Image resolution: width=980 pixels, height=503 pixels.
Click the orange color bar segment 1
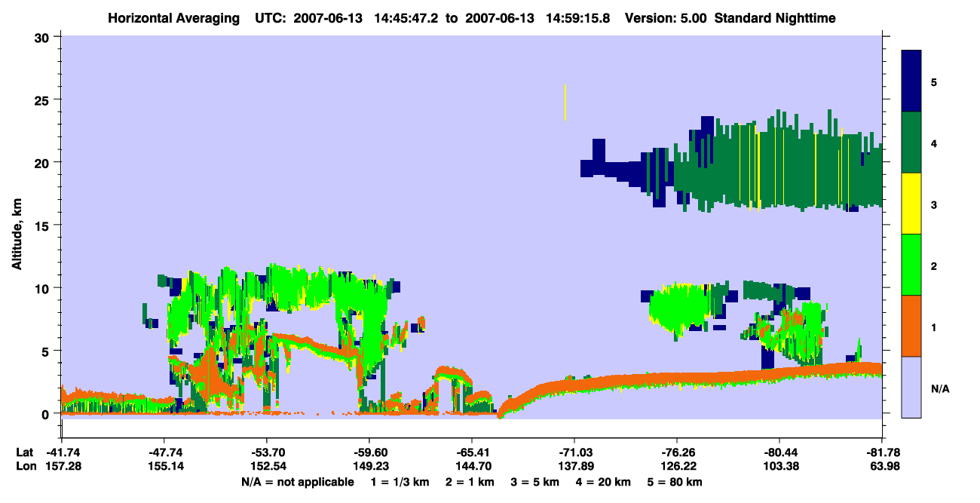click(x=911, y=326)
